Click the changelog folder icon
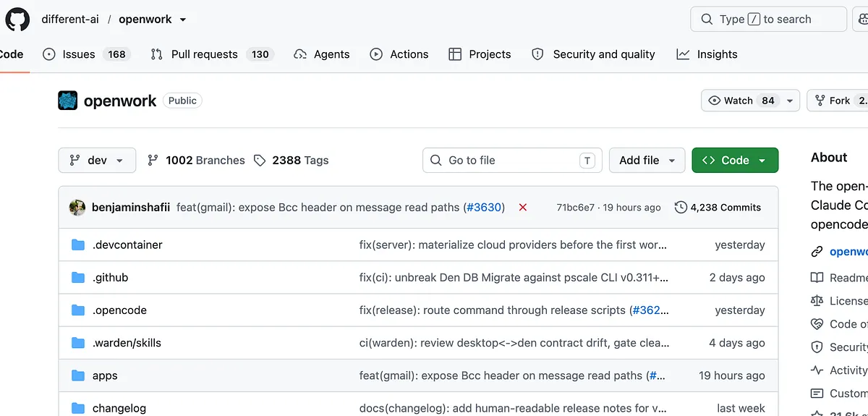Viewport: 868px width, 416px height. tap(78, 408)
